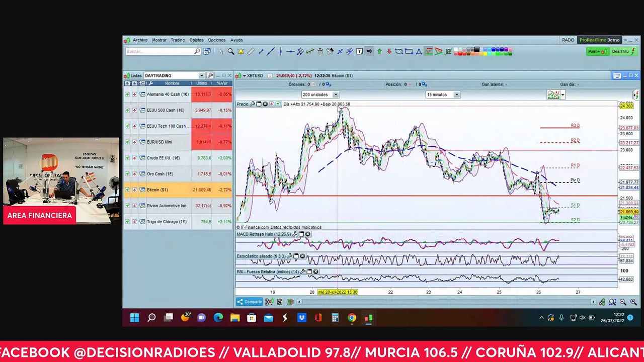Sort list by Nombre column header
Viewport: 644px width, 362px height.
172,83
